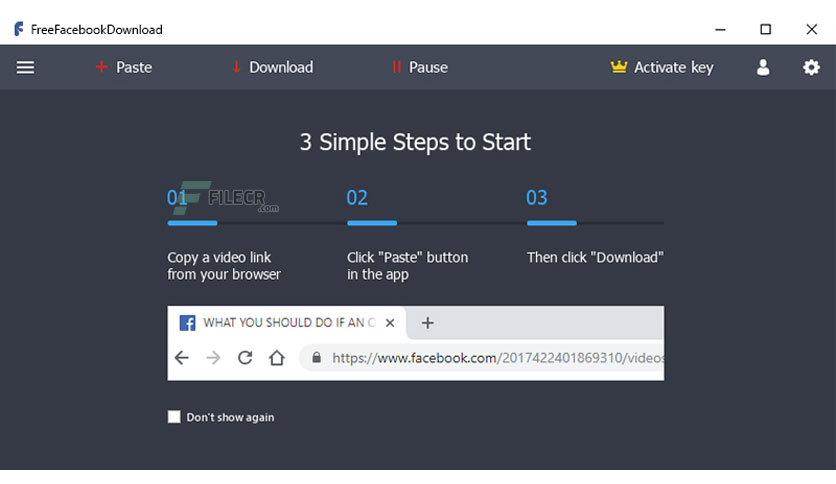Click the padlock icon in address bar

tap(316, 357)
